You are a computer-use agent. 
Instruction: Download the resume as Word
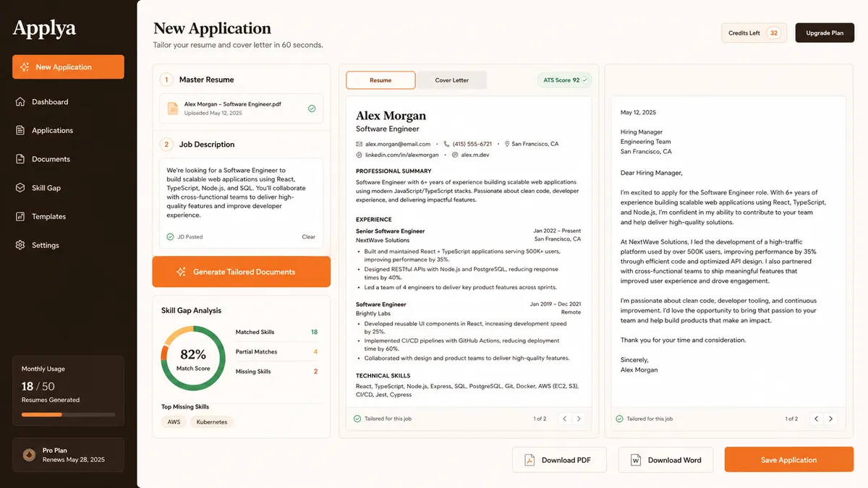tap(665, 460)
